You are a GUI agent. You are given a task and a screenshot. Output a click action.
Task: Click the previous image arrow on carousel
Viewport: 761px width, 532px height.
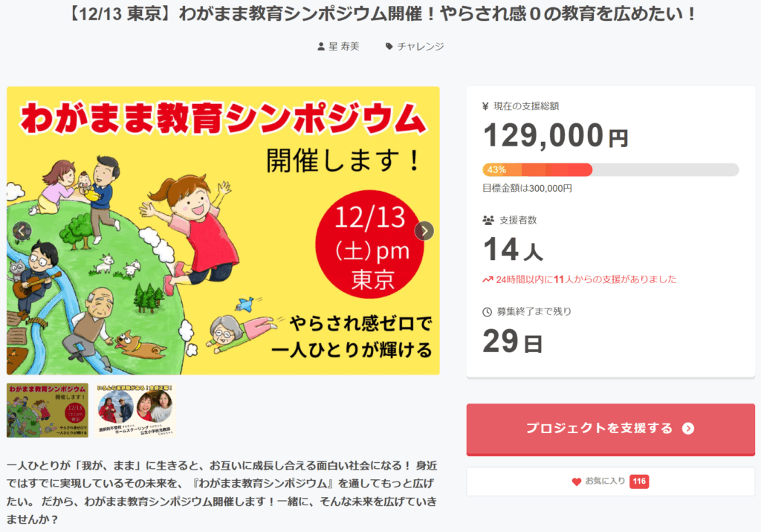(x=22, y=231)
